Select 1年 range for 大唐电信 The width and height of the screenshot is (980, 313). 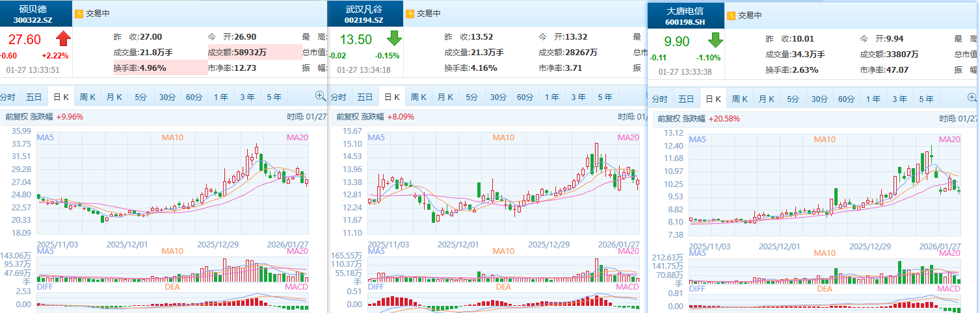873,99
